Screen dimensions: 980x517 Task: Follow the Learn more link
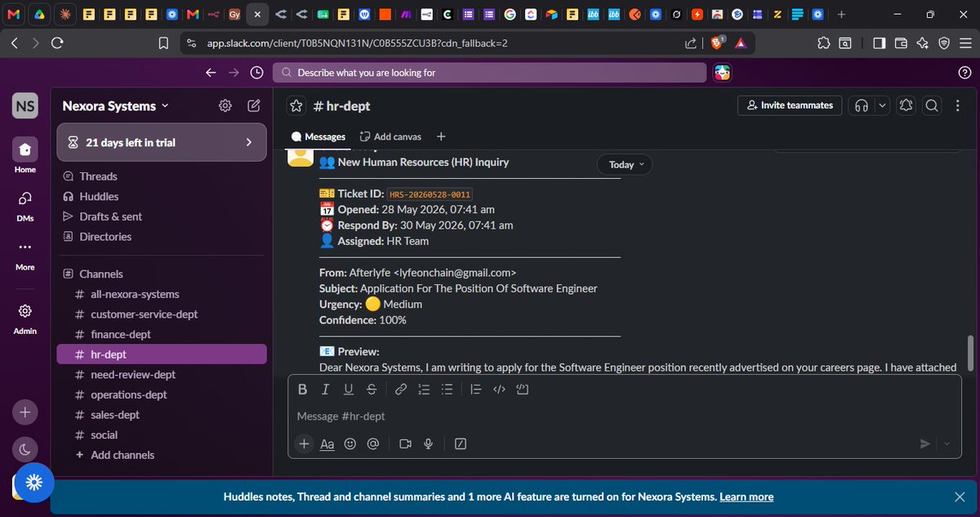click(x=746, y=497)
